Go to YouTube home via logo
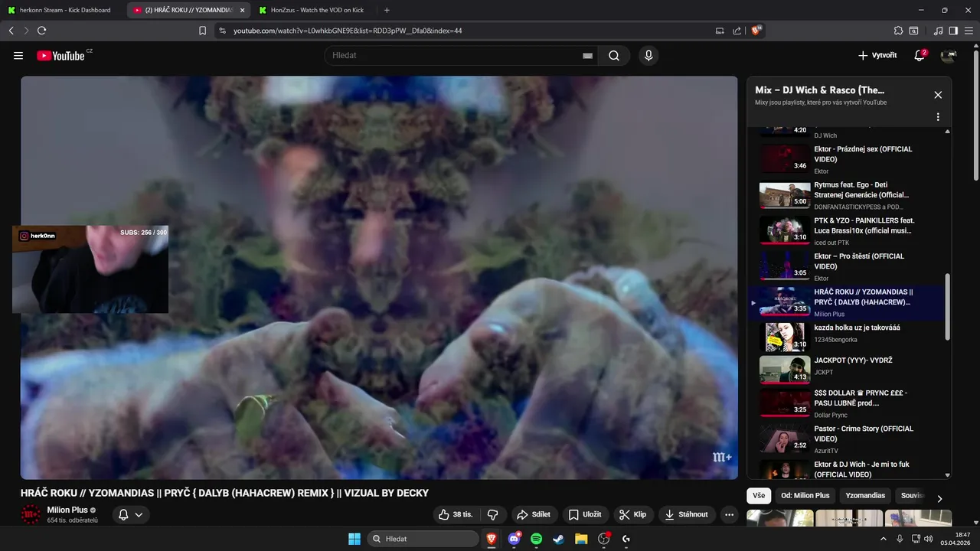The image size is (980, 551). tap(60, 55)
